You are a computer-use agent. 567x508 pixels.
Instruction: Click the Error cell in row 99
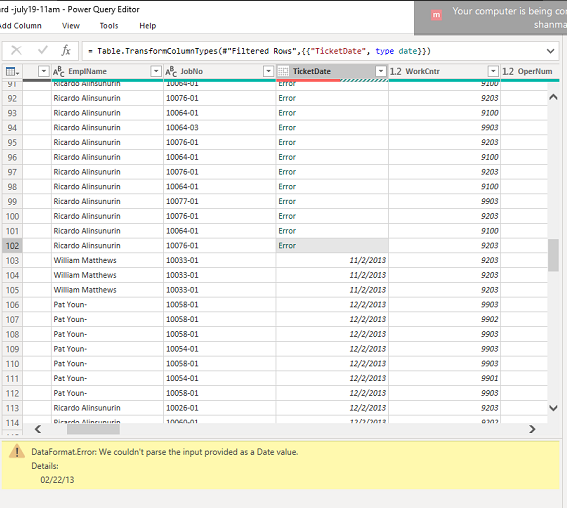332,201
